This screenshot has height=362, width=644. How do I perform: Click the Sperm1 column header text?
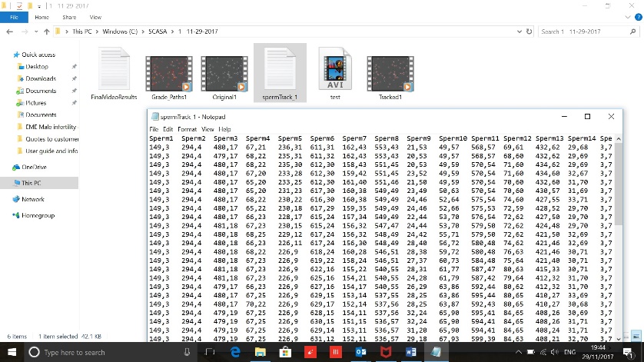[x=161, y=138]
